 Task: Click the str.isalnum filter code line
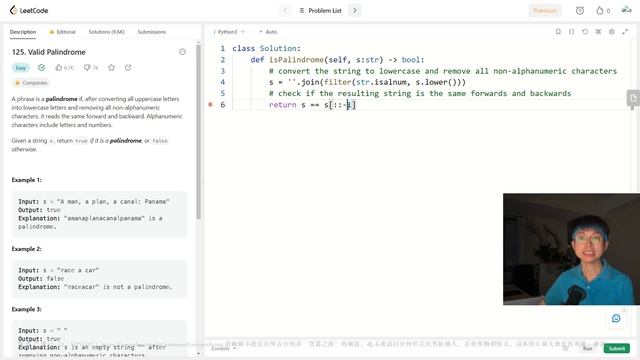(x=367, y=82)
